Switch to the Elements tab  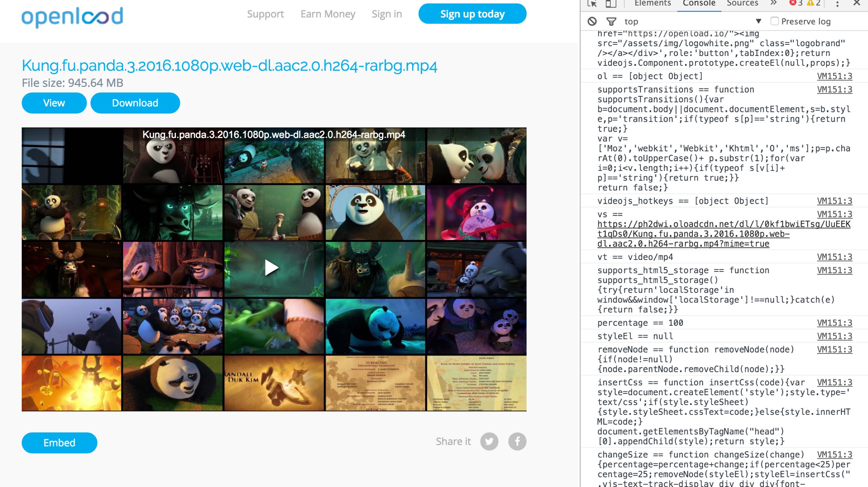pyautogui.click(x=653, y=3)
